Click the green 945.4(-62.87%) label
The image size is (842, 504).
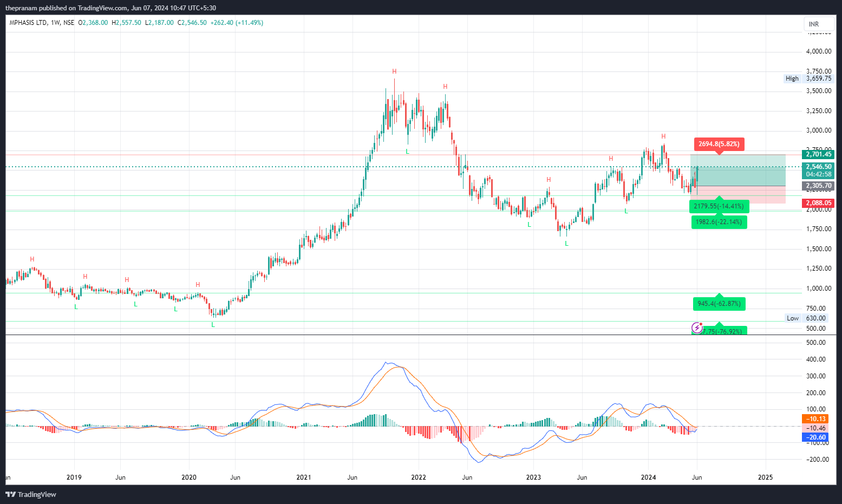click(719, 304)
